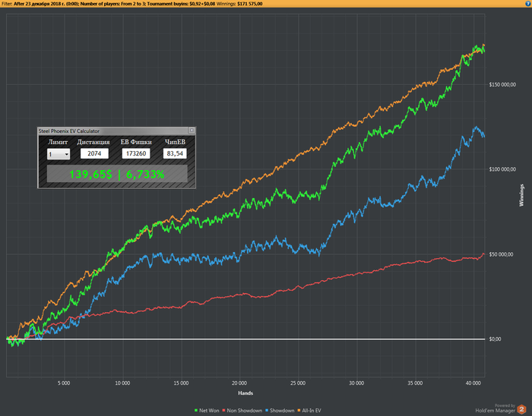Click the green result 139,65$ | 6,733%
532x416 pixels.
(117, 174)
